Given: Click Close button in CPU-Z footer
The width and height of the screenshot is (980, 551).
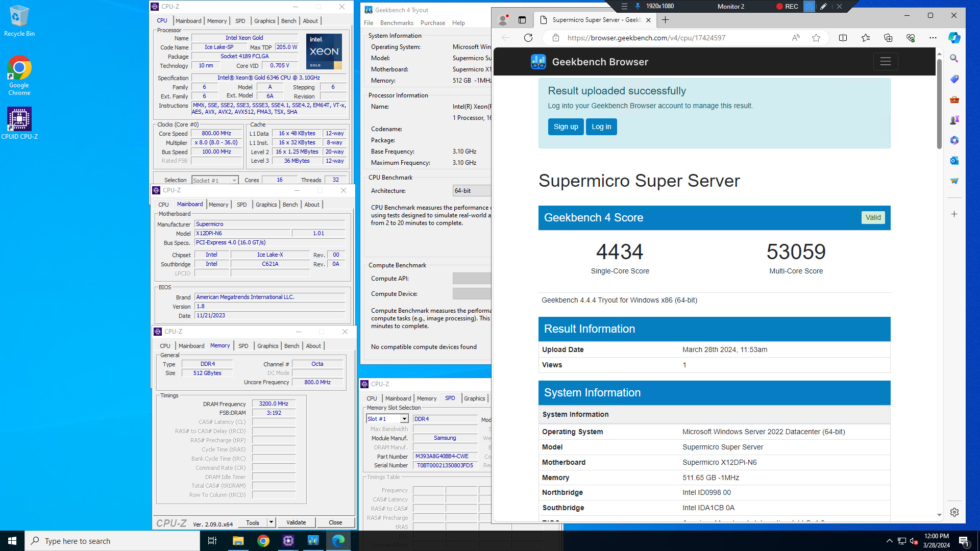Looking at the screenshot, I should [x=335, y=522].
